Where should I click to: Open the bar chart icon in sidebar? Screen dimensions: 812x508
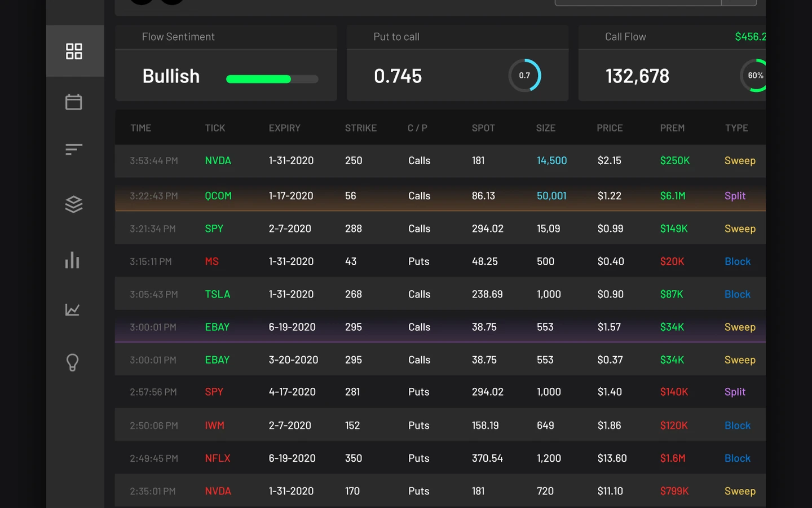[x=72, y=260]
